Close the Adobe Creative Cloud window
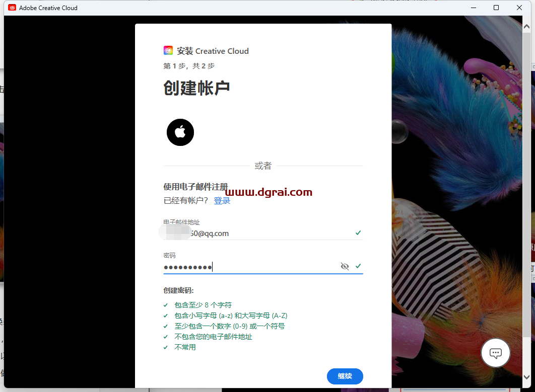 (519, 8)
